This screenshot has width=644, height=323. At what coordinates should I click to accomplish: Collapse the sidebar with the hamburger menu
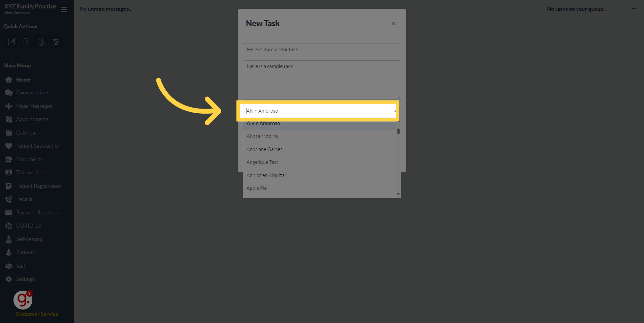coord(64,9)
